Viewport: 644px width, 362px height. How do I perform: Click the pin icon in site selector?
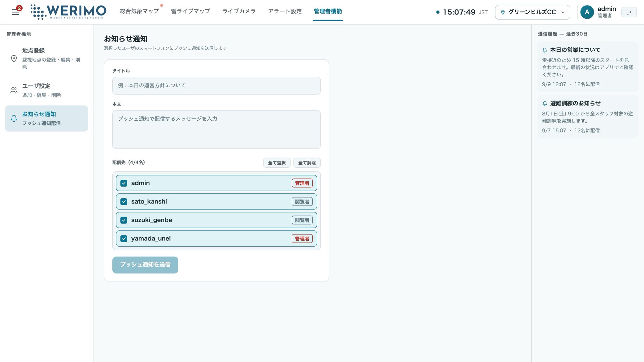click(503, 12)
